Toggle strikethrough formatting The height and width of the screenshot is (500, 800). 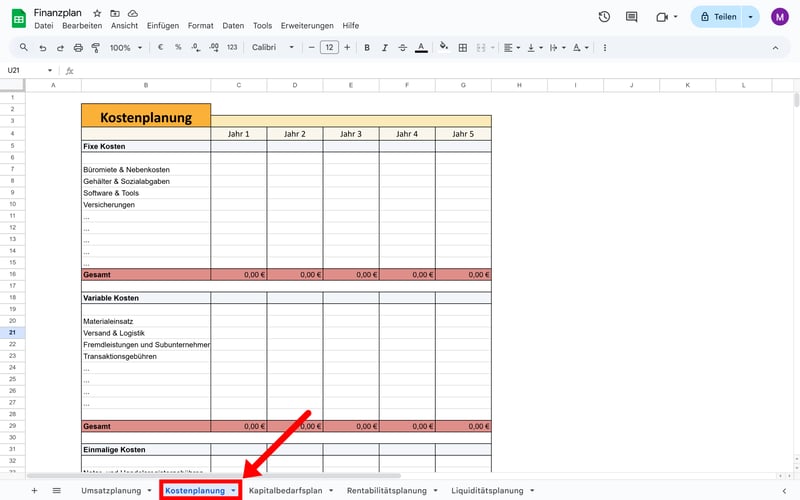pyautogui.click(x=401, y=47)
